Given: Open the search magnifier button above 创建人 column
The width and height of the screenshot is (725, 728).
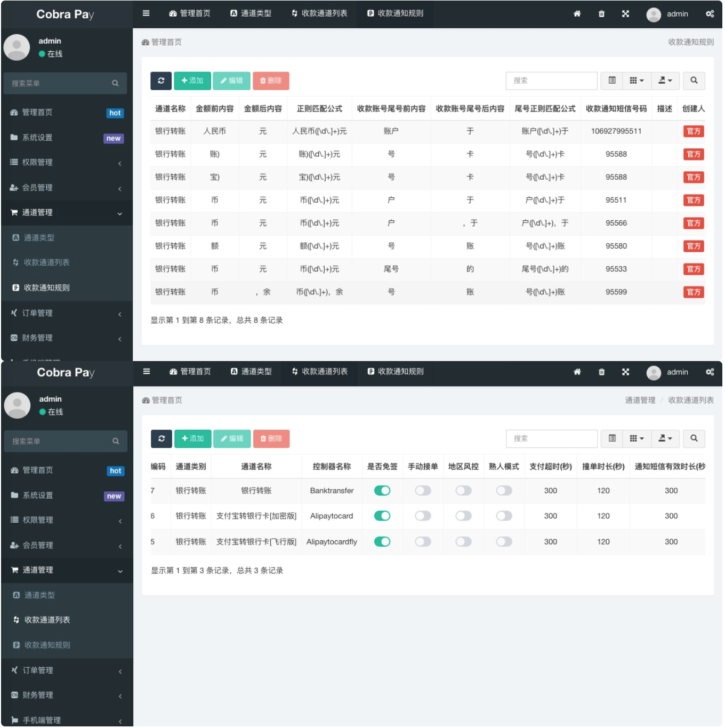Looking at the screenshot, I should (x=694, y=81).
